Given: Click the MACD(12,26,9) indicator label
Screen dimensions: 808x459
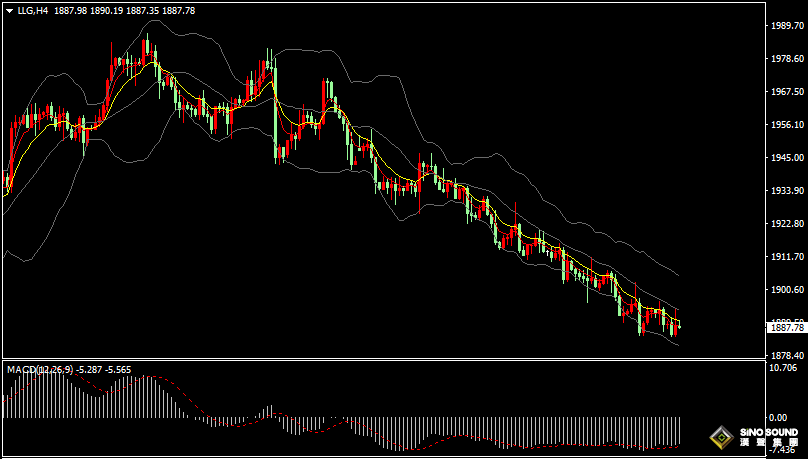Looking at the screenshot, I should [40, 370].
